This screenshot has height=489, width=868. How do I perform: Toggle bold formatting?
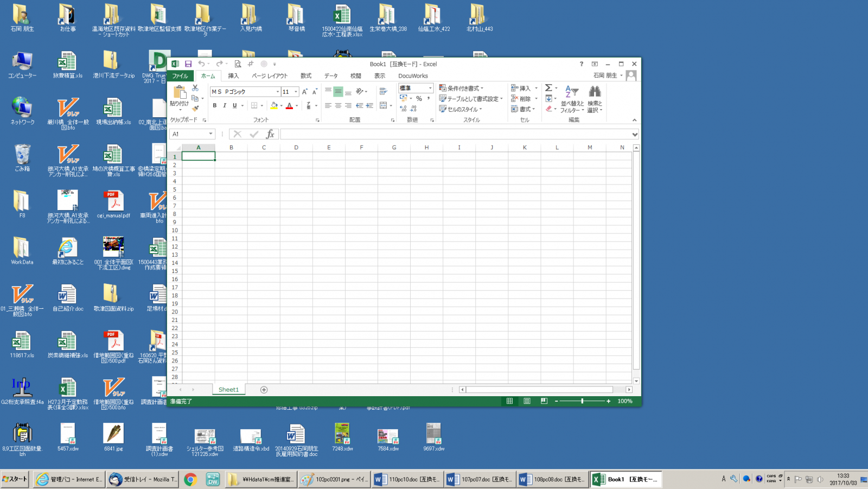(215, 106)
